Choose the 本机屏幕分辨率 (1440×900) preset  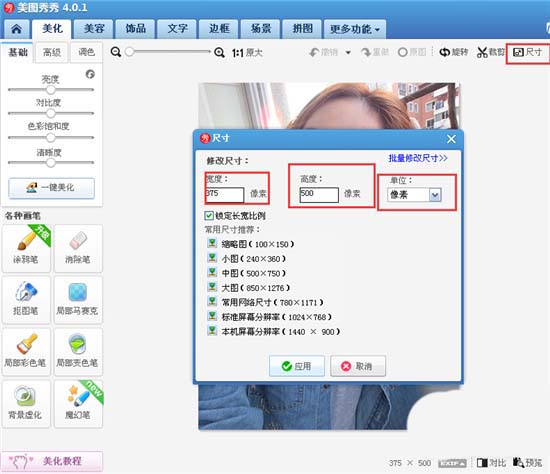pos(274,331)
